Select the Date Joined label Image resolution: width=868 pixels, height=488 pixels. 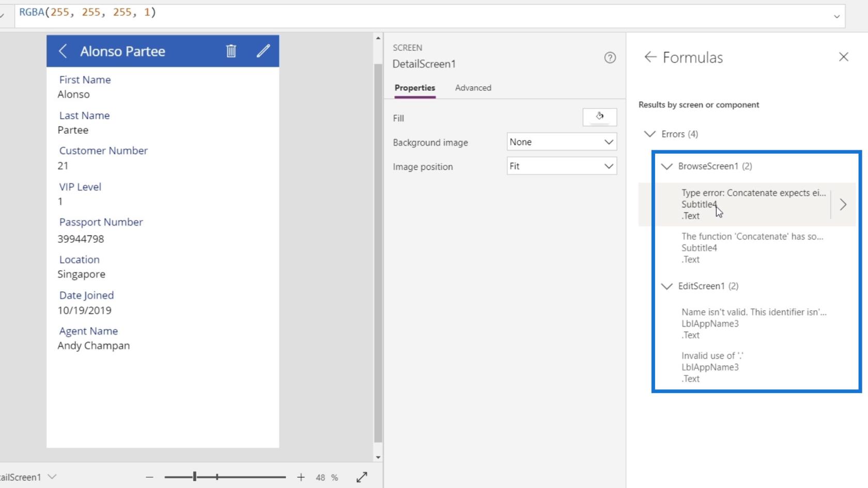[86, 295]
